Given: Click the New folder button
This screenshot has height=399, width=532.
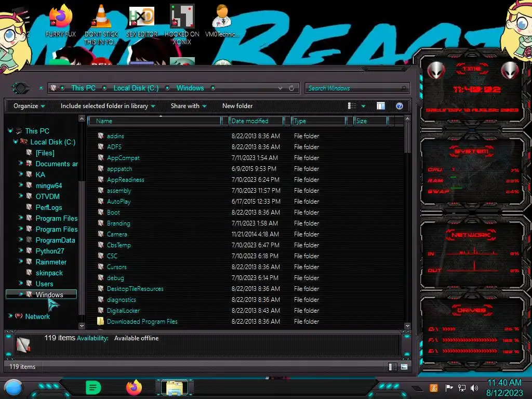Looking at the screenshot, I should coord(237,106).
